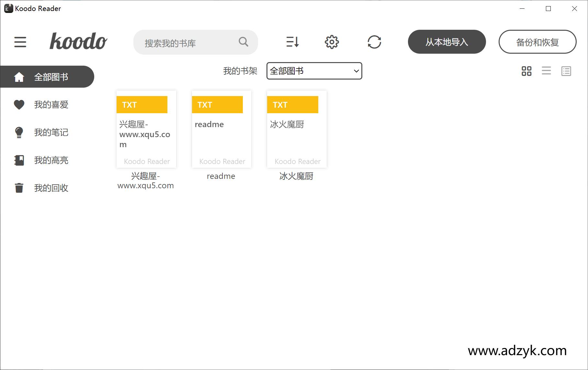Switch to cover detail view
Screen dimensions: 588x370
point(566,71)
